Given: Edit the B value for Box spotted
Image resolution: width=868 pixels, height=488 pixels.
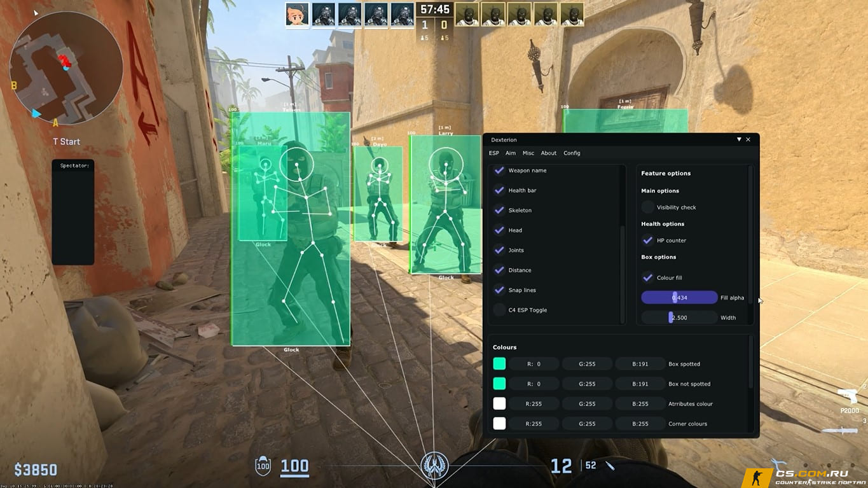Looking at the screenshot, I should tap(640, 364).
